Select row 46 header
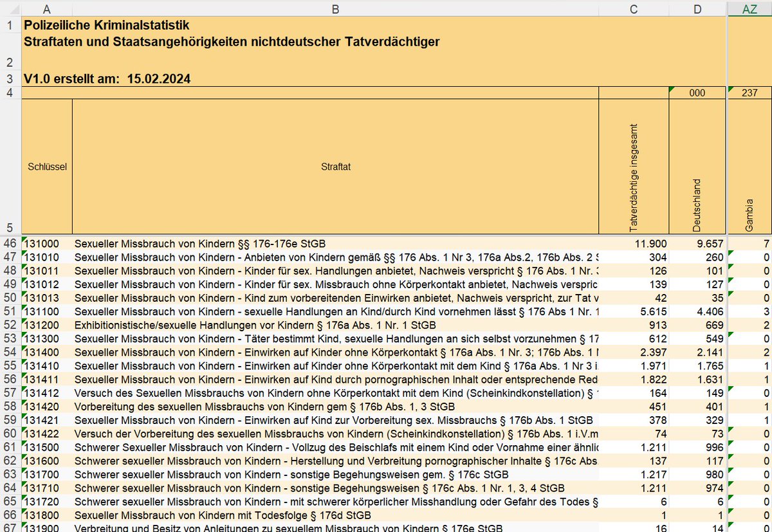Screen dimensions: 772x532 tap(10, 244)
